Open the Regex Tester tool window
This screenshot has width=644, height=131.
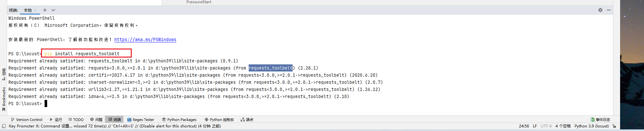click(141, 120)
